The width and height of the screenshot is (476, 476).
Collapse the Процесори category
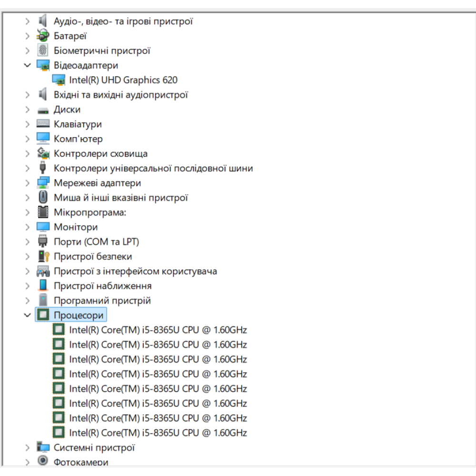(x=27, y=315)
